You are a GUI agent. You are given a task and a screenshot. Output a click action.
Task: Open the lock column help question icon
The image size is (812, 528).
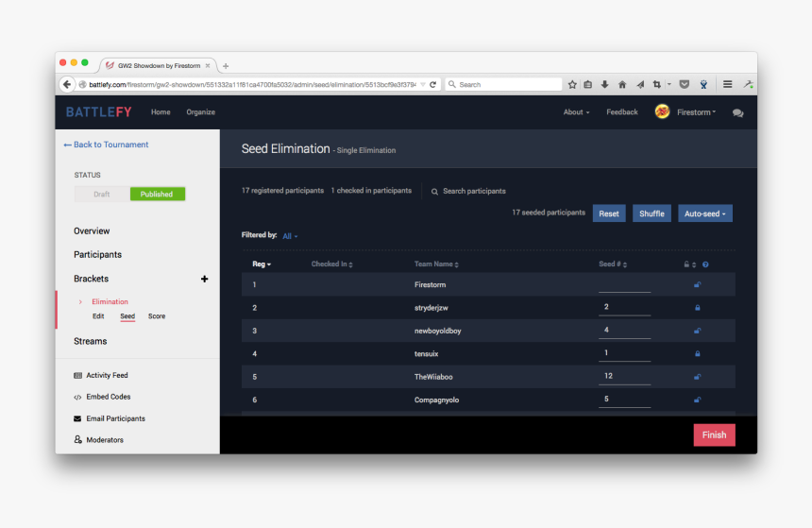[x=705, y=264]
